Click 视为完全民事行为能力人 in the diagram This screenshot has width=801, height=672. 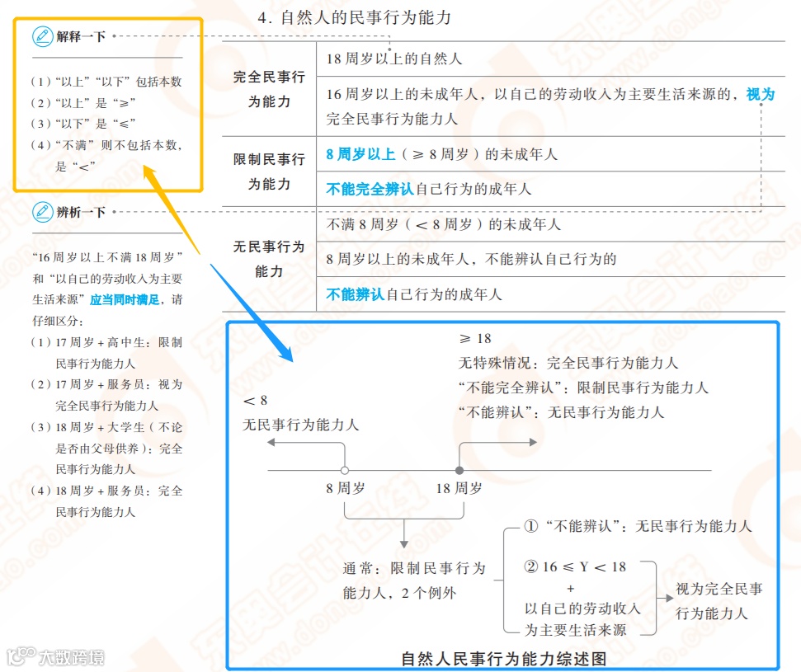pyautogui.click(x=719, y=601)
